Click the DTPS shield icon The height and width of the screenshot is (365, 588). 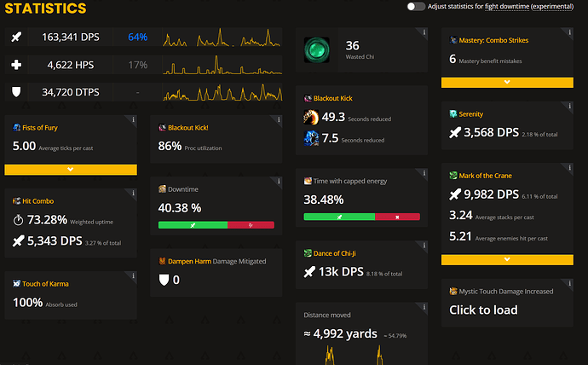(16, 92)
